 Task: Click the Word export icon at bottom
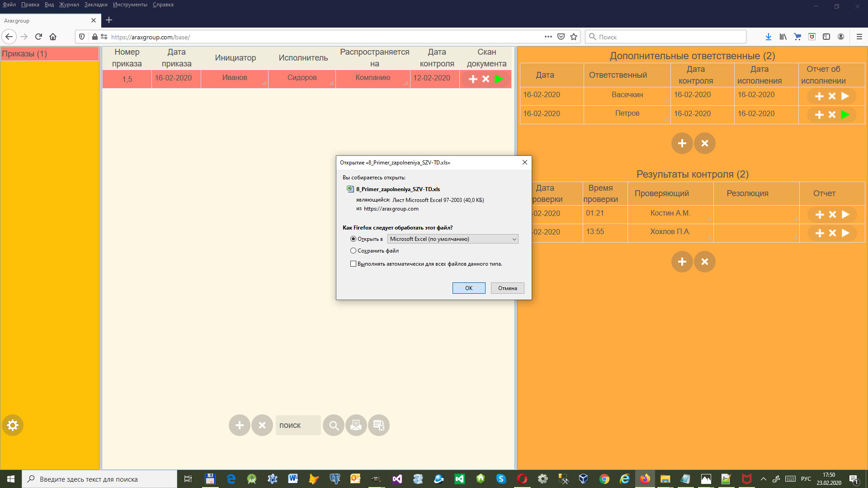356,425
